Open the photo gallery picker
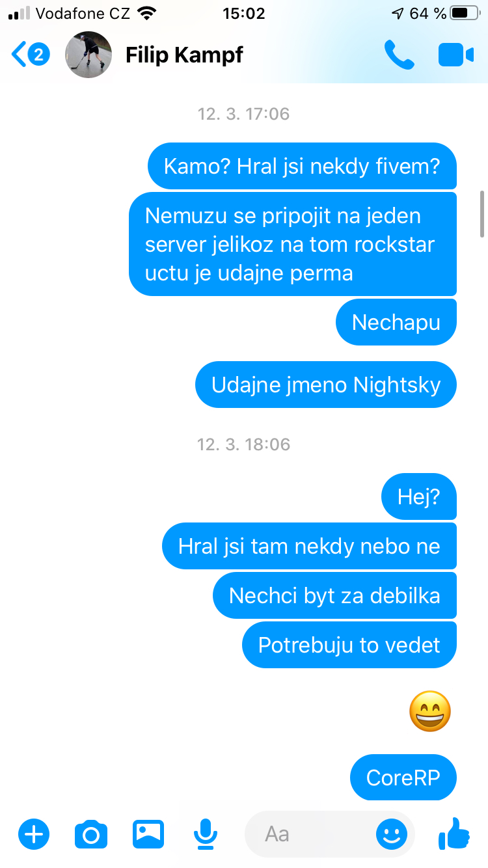 point(148,834)
